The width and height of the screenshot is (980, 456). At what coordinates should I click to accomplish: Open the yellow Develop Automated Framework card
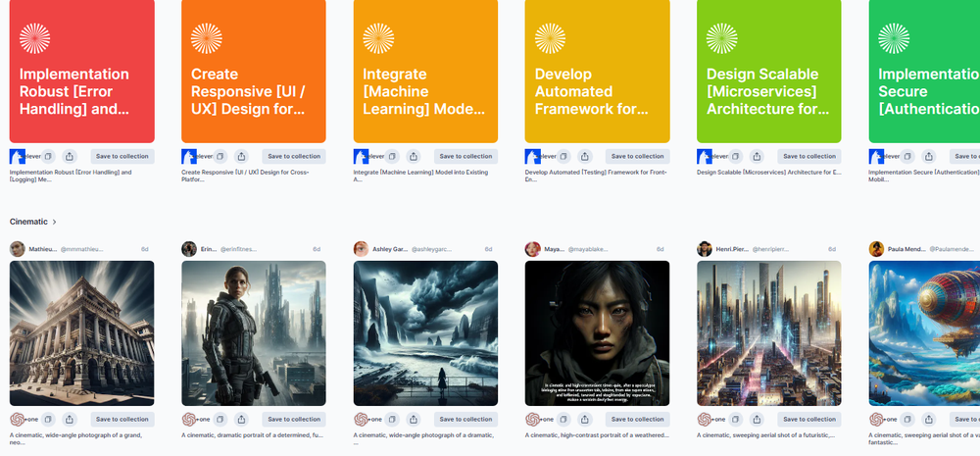click(x=598, y=72)
